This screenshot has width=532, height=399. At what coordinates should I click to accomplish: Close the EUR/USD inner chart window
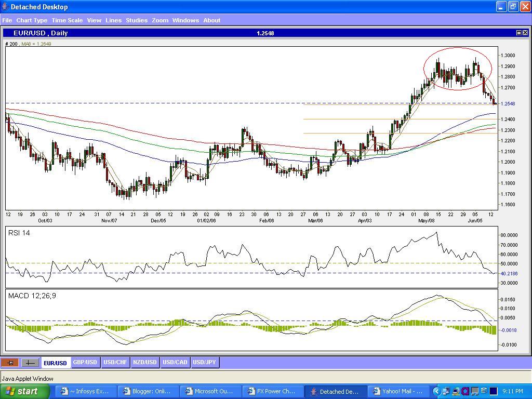(x=525, y=33)
